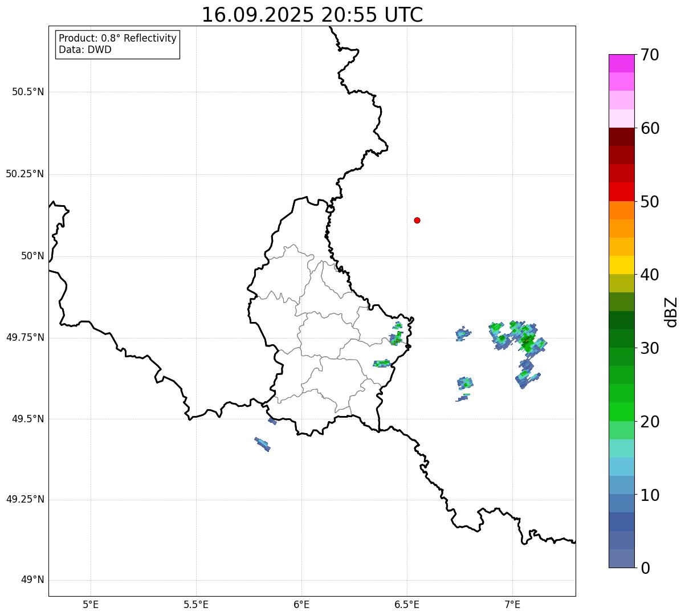Click the small echo near 6.75°E 49.75°N
Screen dimensions: 685x616
tap(463, 333)
